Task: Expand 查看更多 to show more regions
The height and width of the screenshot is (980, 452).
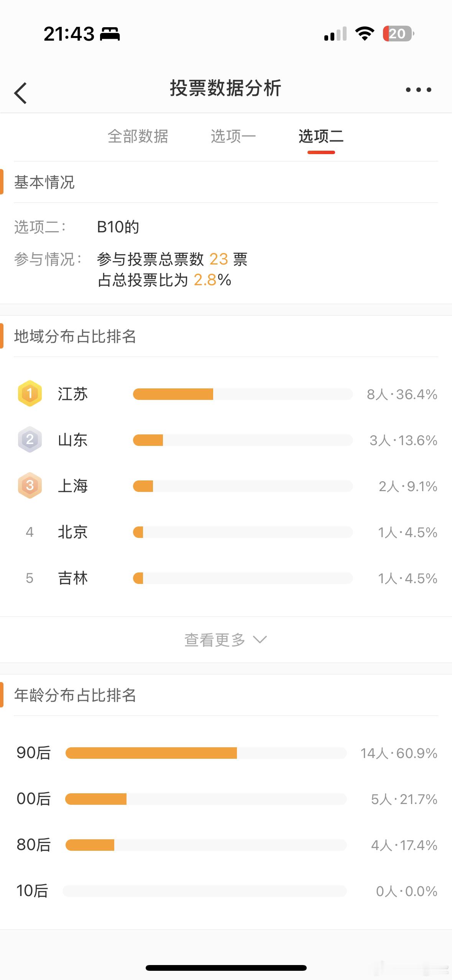Action: [226, 640]
